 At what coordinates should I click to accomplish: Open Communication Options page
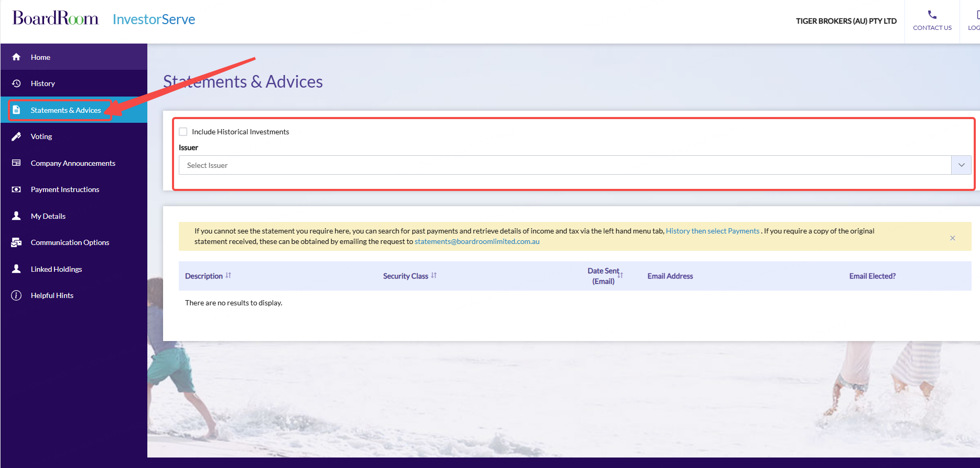click(x=74, y=242)
